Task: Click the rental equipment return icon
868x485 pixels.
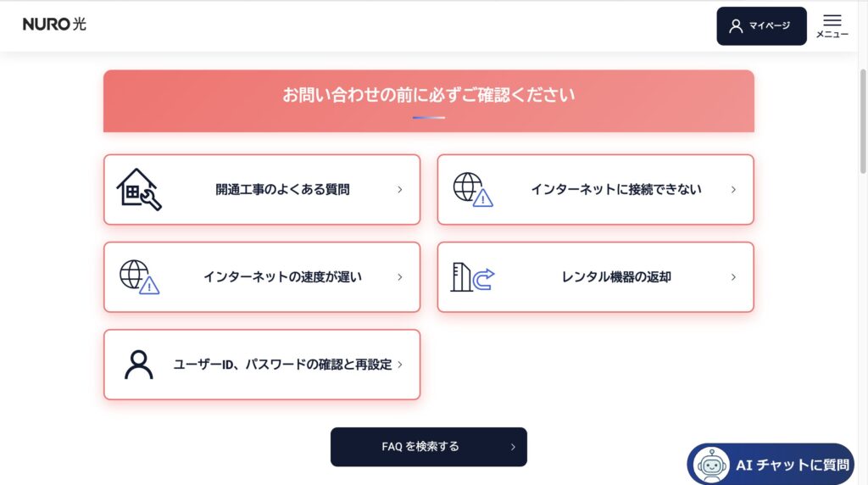Action: coord(472,277)
